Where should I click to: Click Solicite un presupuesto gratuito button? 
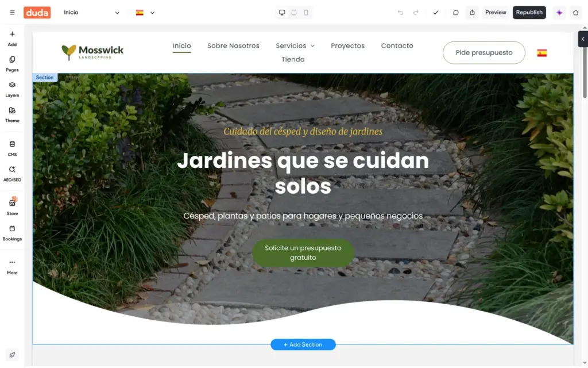tap(303, 253)
